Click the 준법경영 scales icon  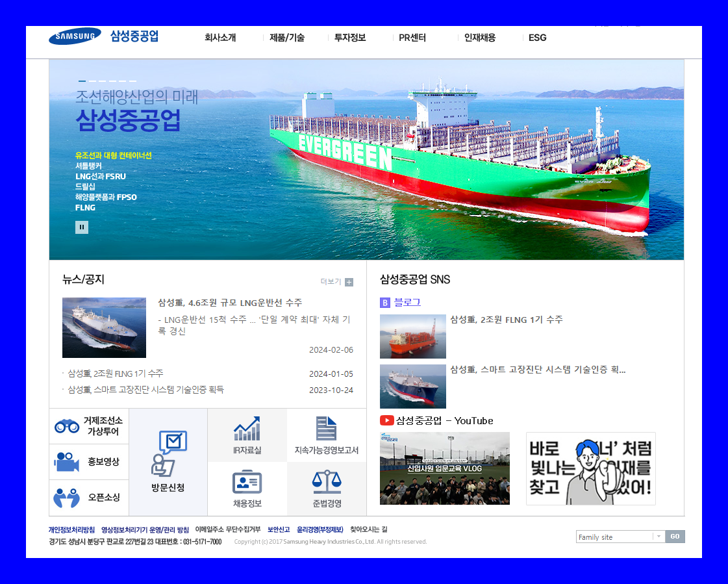pyautogui.click(x=327, y=482)
